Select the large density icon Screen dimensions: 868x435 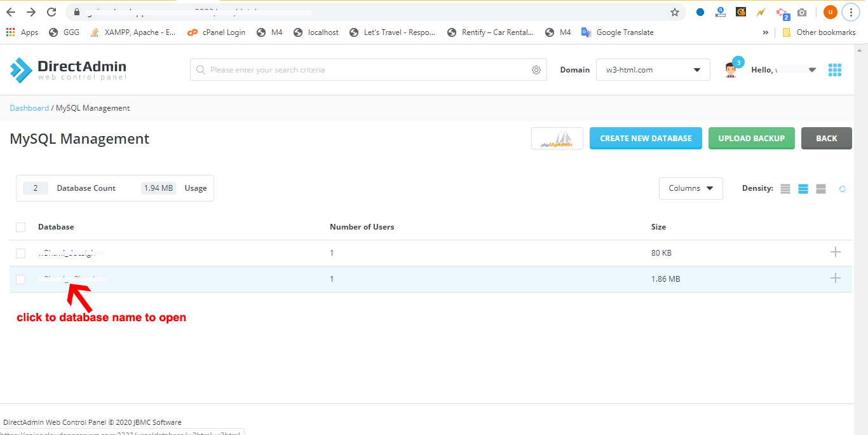821,189
